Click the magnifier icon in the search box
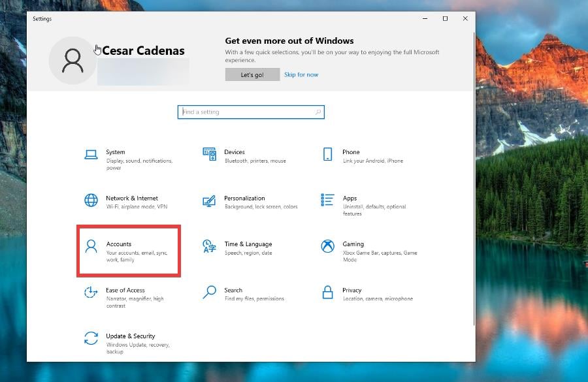The height and width of the screenshot is (382, 588). click(318, 112)
